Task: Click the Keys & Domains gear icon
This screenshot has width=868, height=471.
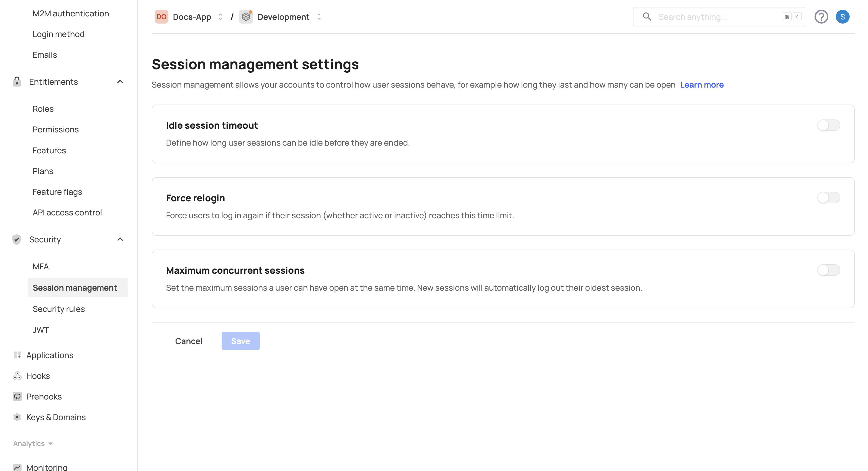Action: [17, 417]
